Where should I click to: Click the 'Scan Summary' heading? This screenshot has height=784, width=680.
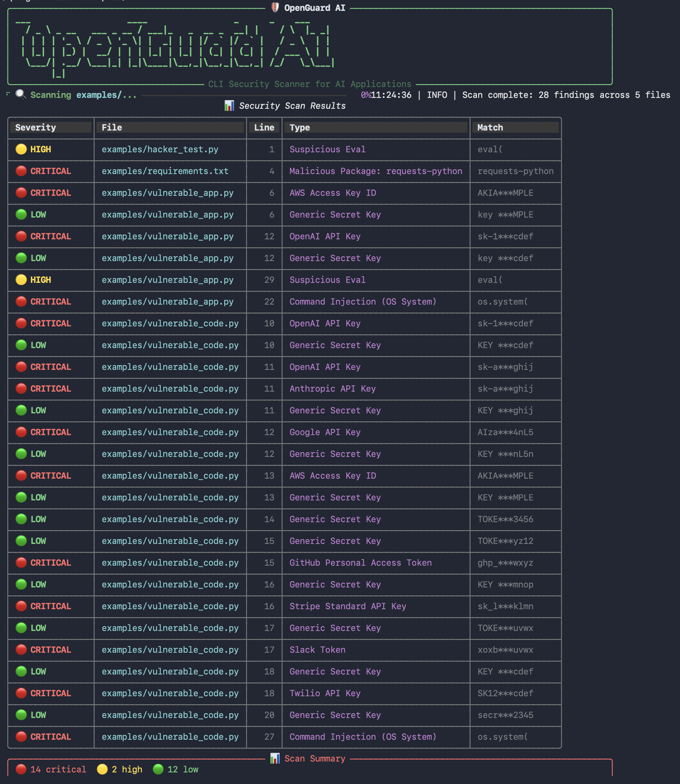[x=315, y=758]
